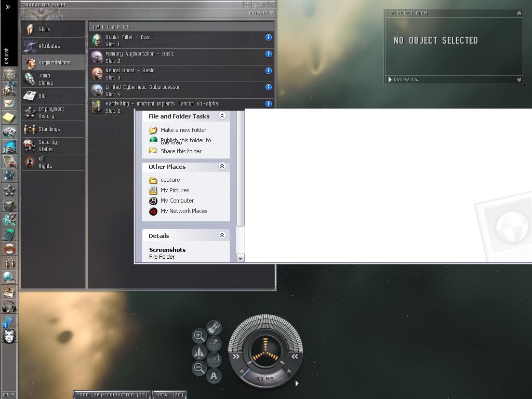Open the Skills tab

(54, 29)
